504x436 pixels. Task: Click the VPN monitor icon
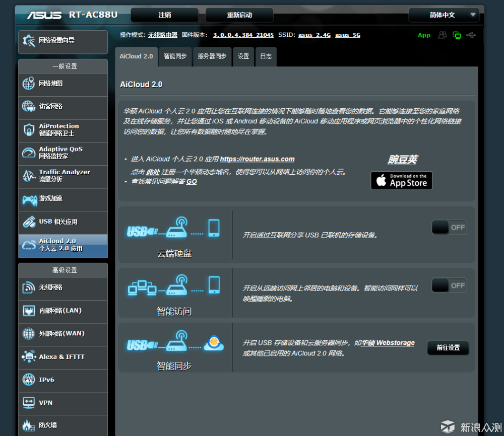pyautogui.click(x=29, y=403)
